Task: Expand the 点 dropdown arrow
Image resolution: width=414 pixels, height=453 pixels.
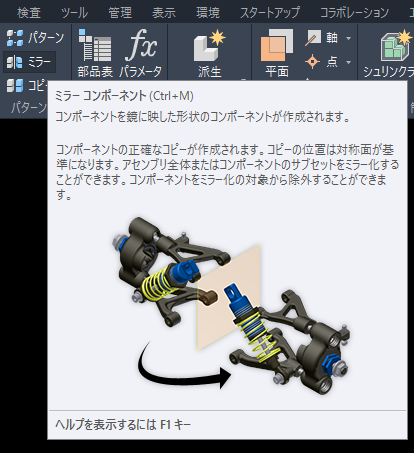Action: pos(348,62)
